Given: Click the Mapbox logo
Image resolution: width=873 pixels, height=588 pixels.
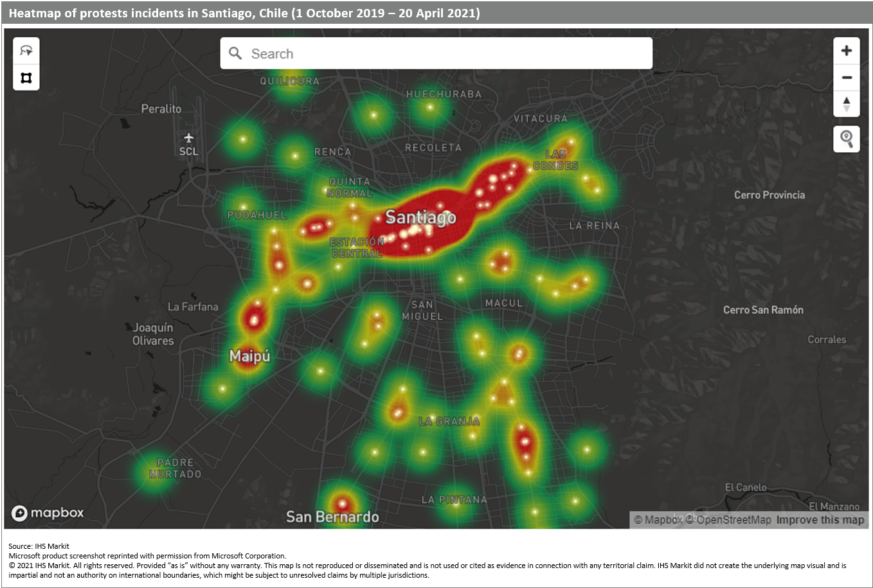Looking at the screenshot, I should pos(48,513).
